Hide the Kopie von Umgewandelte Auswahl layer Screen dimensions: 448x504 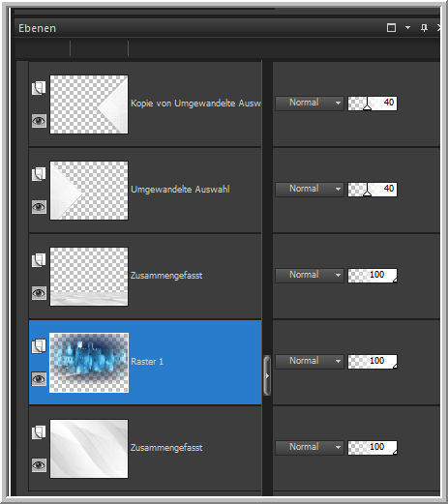pyautogui.click(x=39, y=121)
